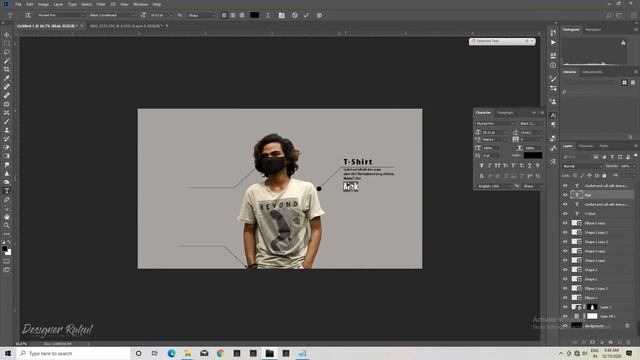Hide the T-Shirt text layer
Image resolution: width=640 pixels, height=360 pixels.
point(565,213)
